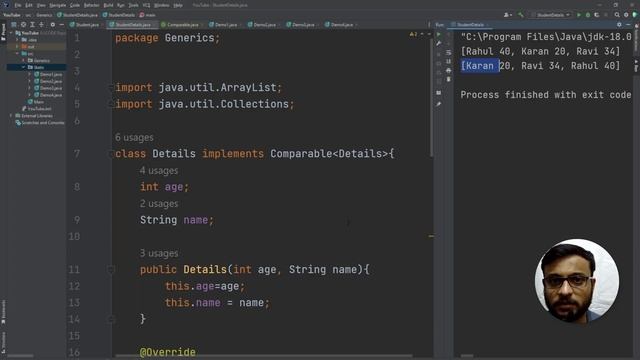Open StudentDetails run configuration dropdown

coord(551,15)
